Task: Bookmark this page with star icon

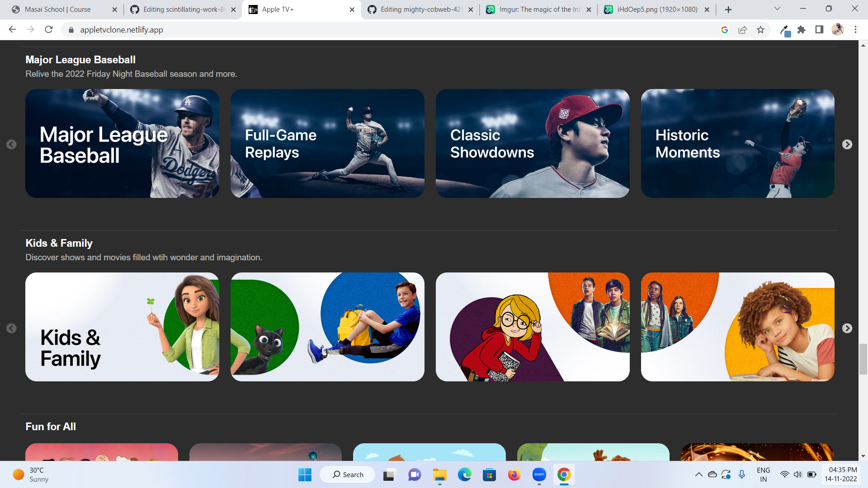Action: click(760, 30)
